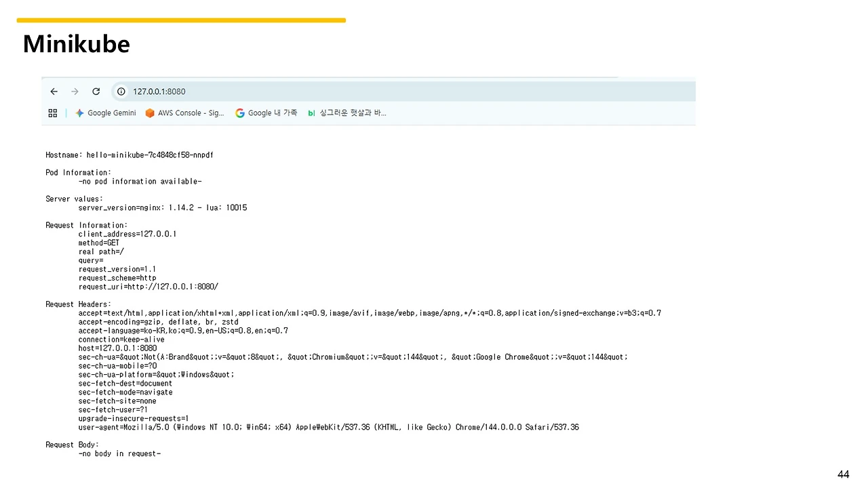Click the accept-language=ko-KR header line
The width and height of the screenshot is (868, 488).
(183, 331)
